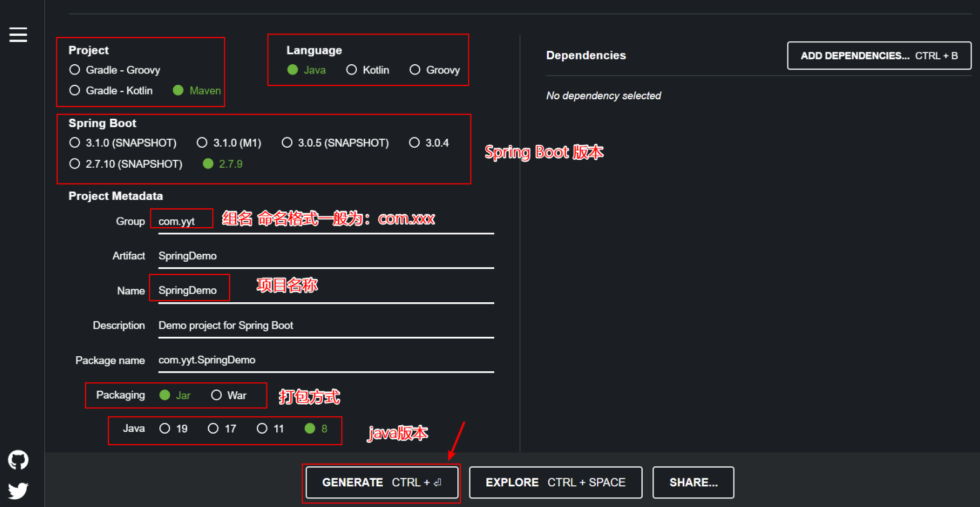Click the Language section heading
980x507 pixels.
[314, 50]
